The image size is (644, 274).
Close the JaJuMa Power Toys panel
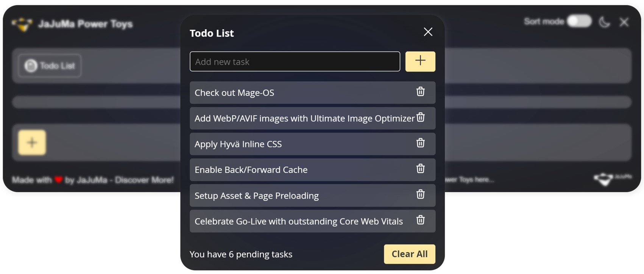tap(624, 22)
